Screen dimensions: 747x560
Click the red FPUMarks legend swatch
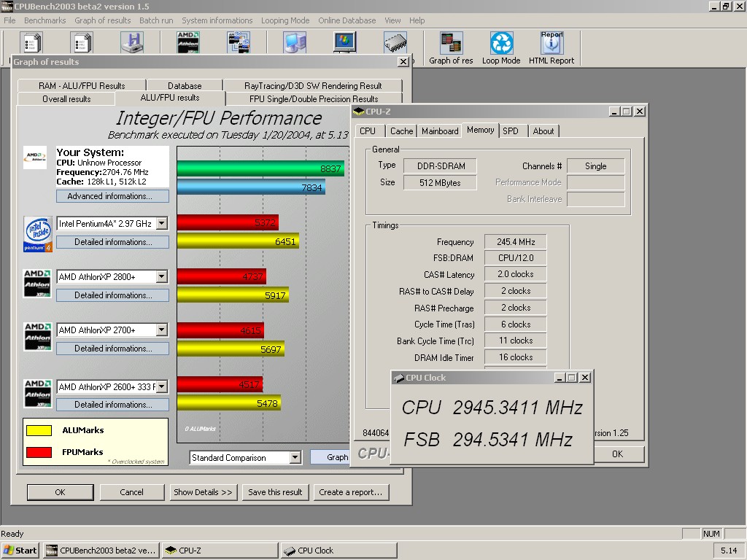(x=39, y=452)
